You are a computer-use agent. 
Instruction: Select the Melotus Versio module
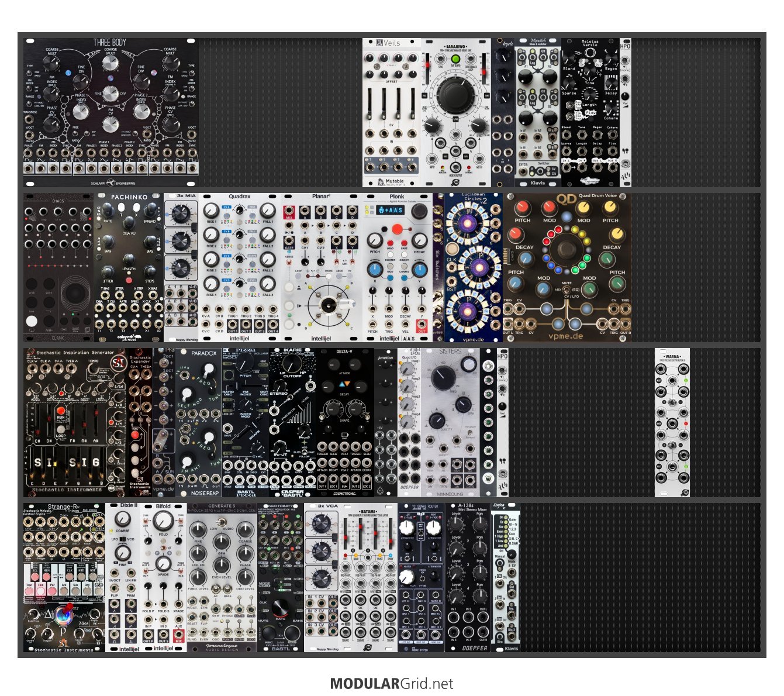pyautogui.click(x=590, y=113)
